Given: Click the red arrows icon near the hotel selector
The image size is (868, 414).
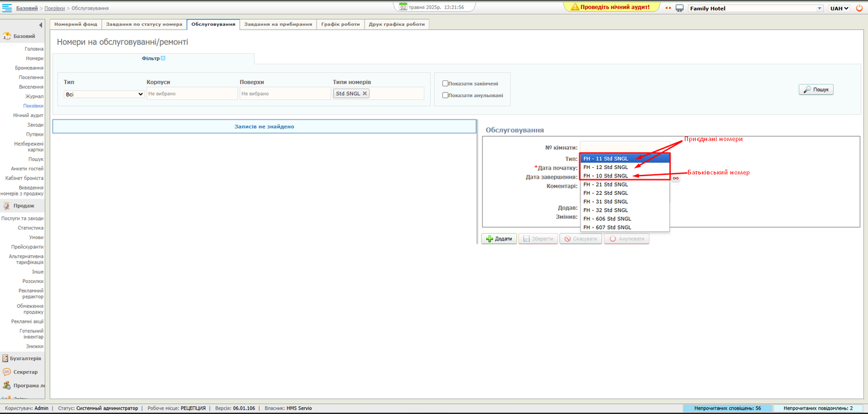Looking at the screenshot, I should pyautogui.click(x=668, y=8).
